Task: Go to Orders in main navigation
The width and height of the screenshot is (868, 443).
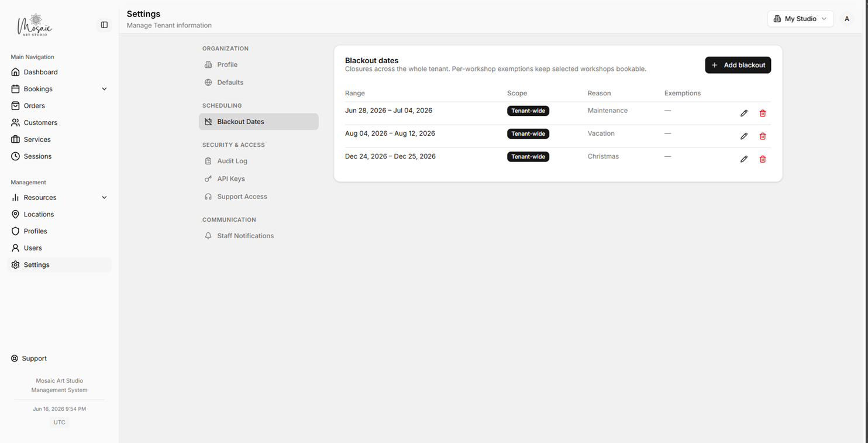Action: pos(35,106)
